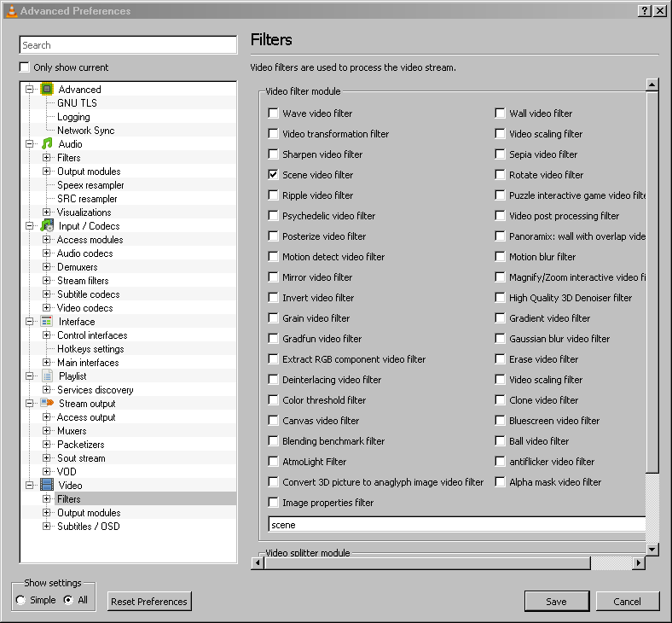Viewport: 672px width, 623px height.
Task: Click the VLC cone title bar icon
Action: [12, 11]
